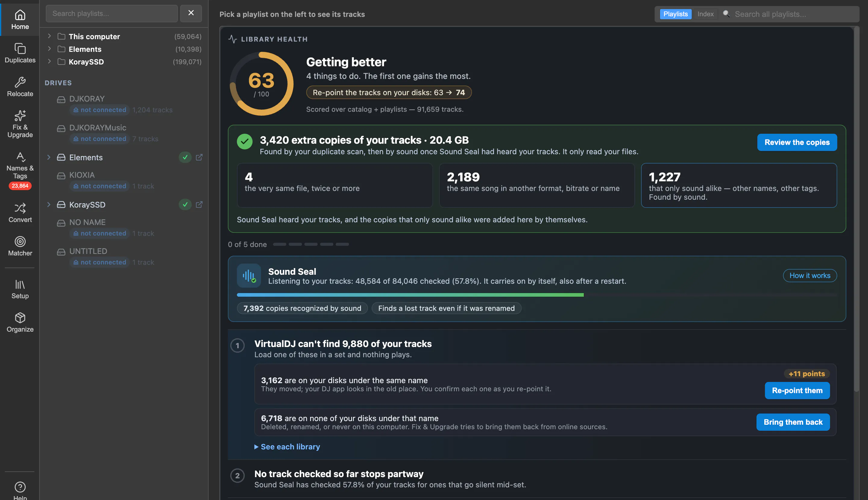The height and width of the screenshot is (500, 868).
Task: Open the Convert tool
Action: coord(20,213)
